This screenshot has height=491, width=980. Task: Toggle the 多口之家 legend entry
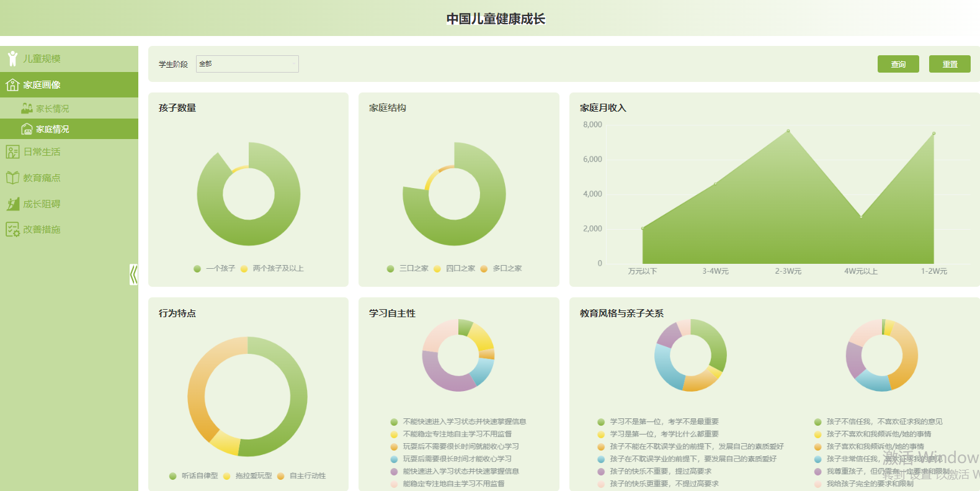[501, 268]
